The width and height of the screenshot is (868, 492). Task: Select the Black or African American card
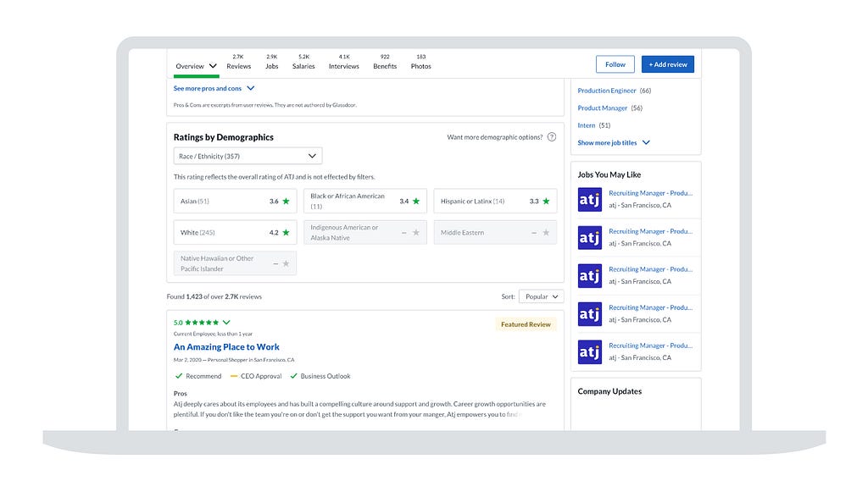pyautogui.click(x=364, y=202)
